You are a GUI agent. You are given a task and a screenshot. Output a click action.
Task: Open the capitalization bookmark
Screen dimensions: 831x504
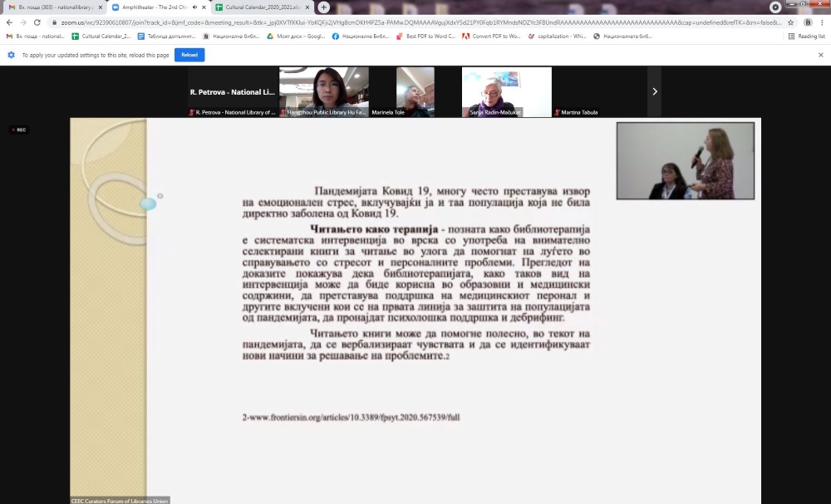click(557, 37)
